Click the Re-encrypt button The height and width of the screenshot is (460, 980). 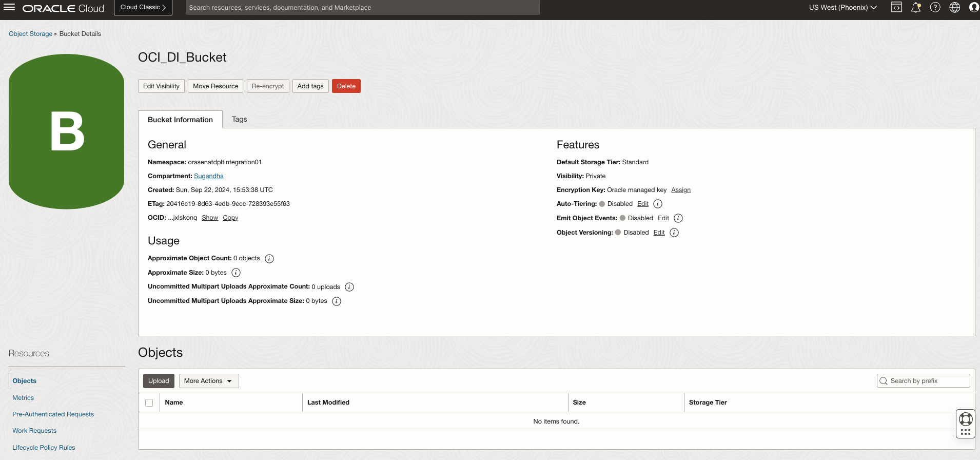(268, 86)
